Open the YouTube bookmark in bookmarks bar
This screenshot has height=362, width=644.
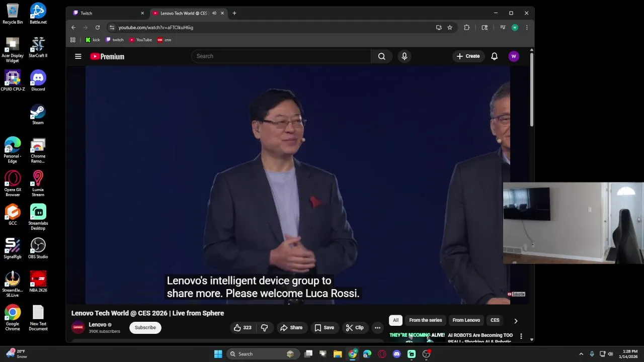[140, 40]
